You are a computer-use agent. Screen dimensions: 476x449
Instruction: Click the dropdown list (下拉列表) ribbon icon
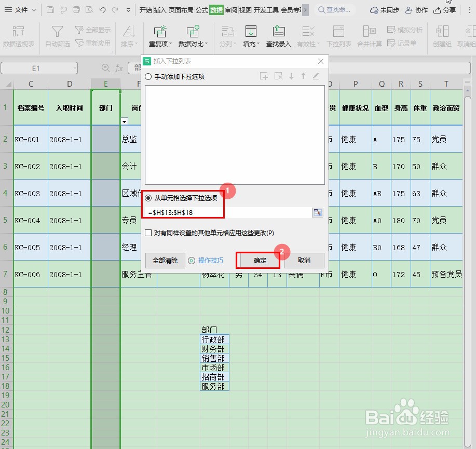coord(339,36)
